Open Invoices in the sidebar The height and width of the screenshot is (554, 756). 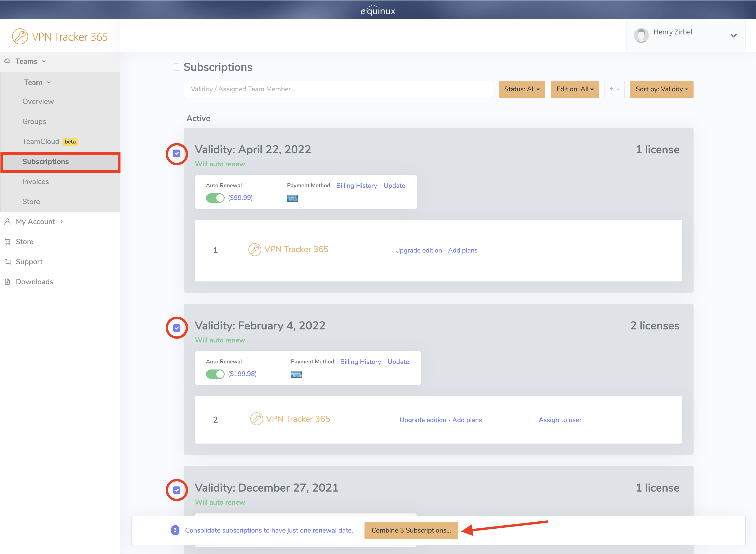coord(36,181)
